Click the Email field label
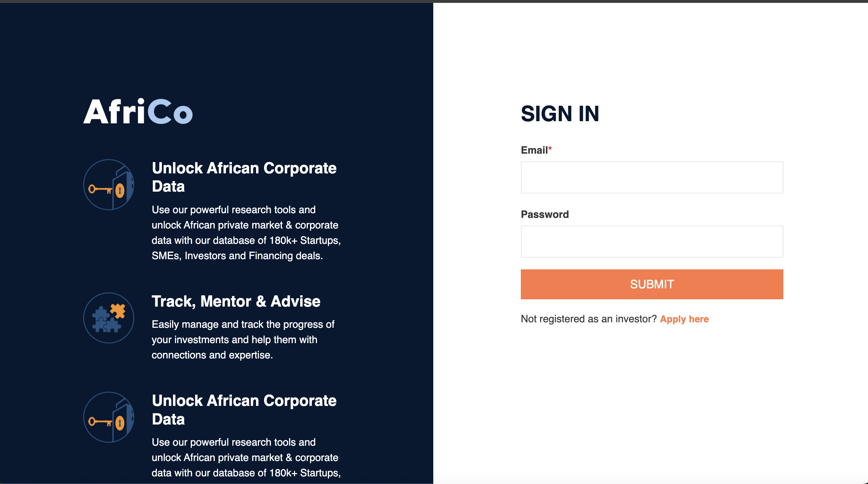868x484 pixels. coord(534,150)
